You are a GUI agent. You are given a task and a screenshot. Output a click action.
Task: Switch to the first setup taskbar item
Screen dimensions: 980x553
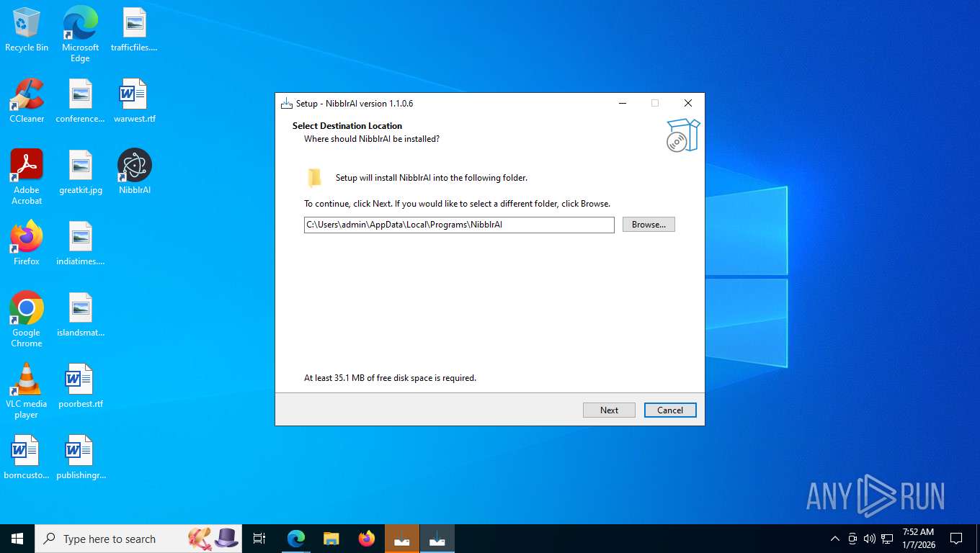click(x=402, y=539)
